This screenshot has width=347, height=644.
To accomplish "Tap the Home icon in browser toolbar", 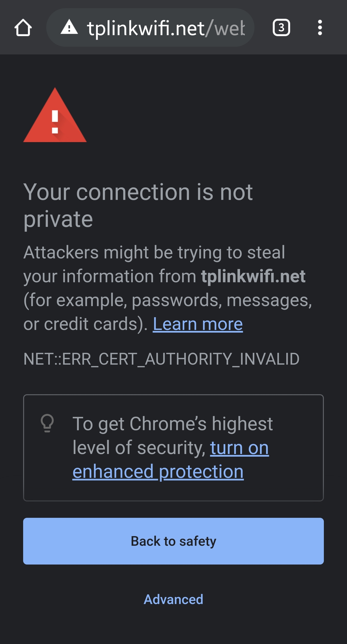I will [x=23, y=27].
